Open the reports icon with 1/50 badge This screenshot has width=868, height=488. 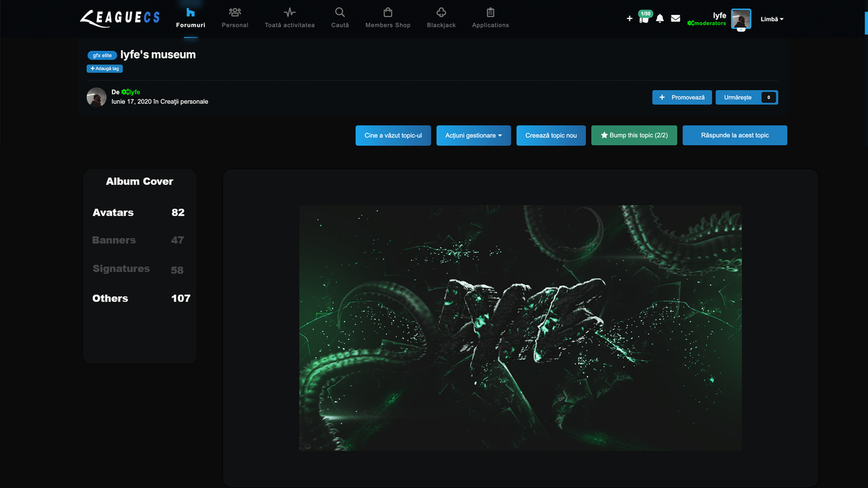point(645,17)
